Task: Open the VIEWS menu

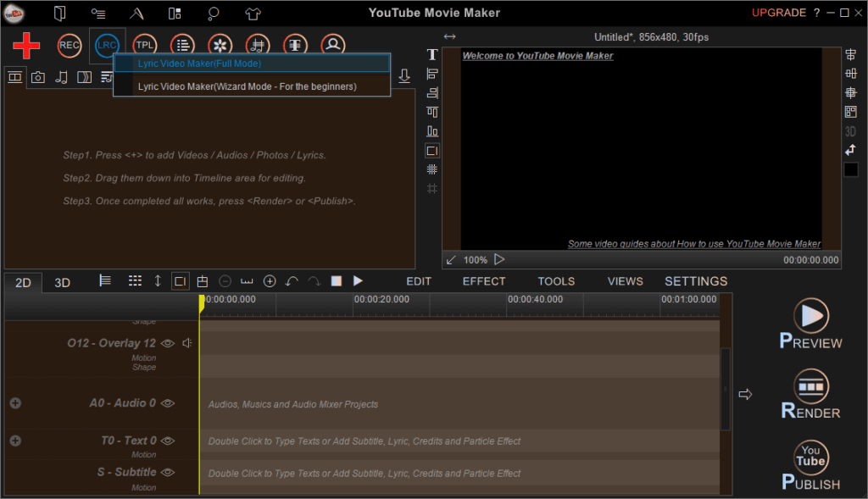Action: (625, 281)
